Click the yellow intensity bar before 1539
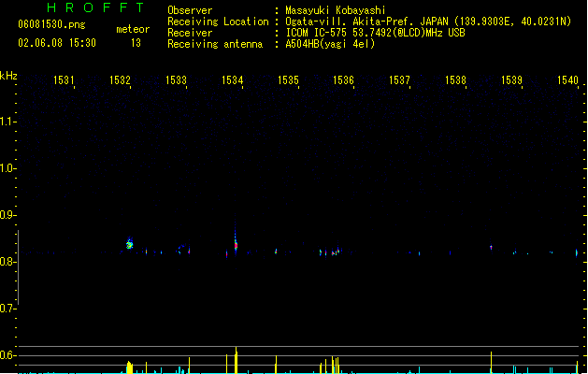This screenshot has width=588, height=374. click(x=492, y=363)
